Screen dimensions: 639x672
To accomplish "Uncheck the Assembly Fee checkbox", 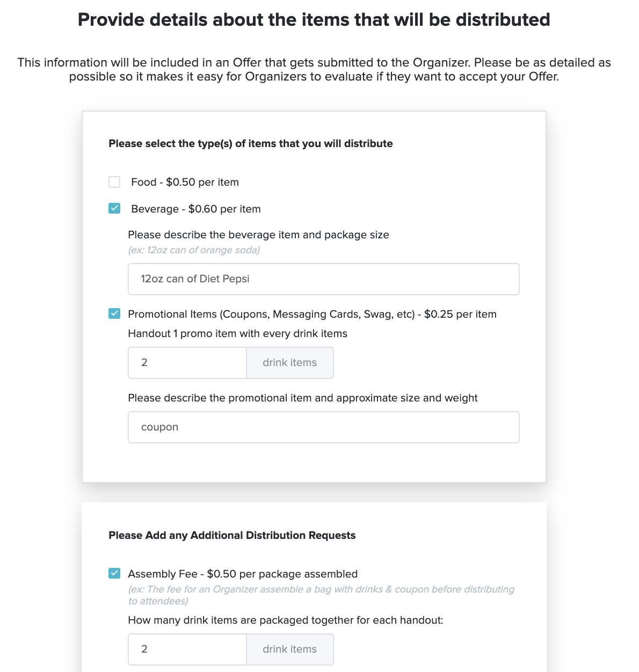I will (114, 573).
